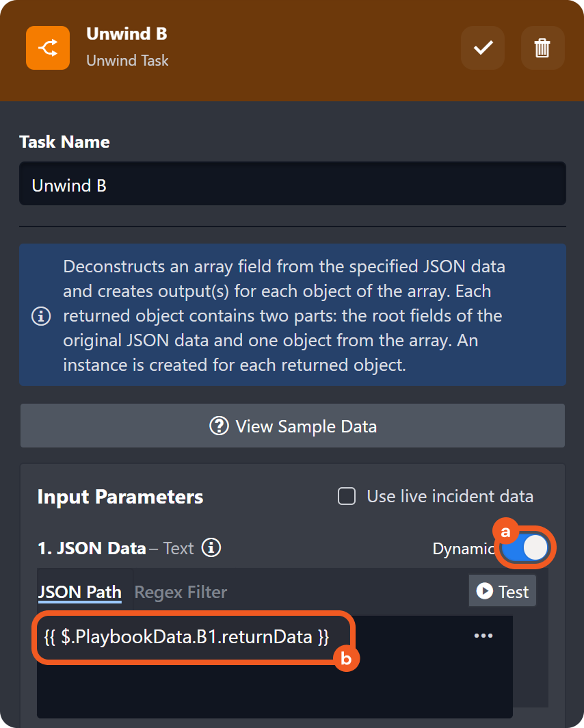Image resolution: width=584 pixels, height=728 pixels.
Task: Click the Unwind B title in the header
Action: (x=127, y=34)
